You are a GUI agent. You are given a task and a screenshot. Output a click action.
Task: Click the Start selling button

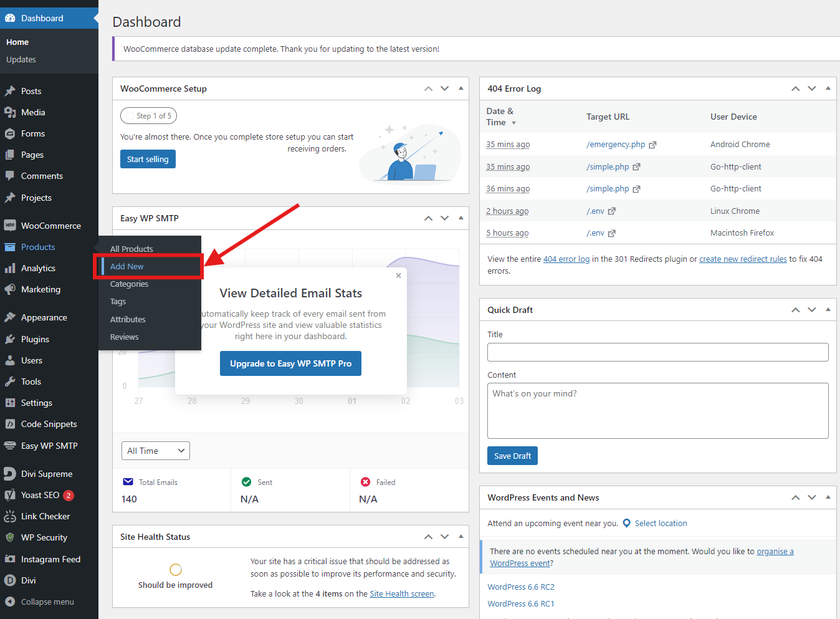148,159
